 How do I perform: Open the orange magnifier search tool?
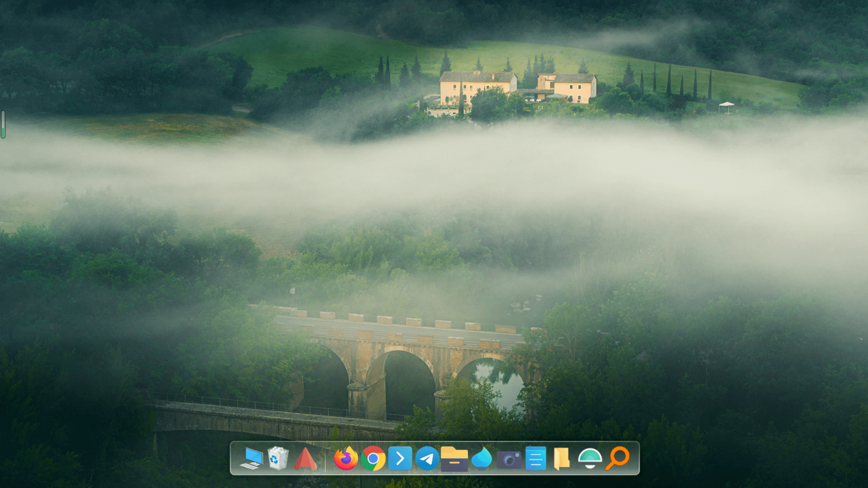[618, 459]
